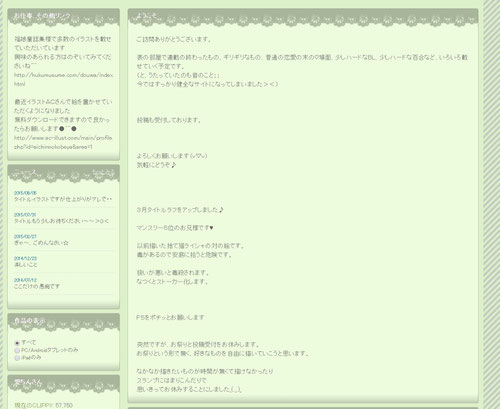Image resolution: width=500 pixels, height=409 pixels.
Task: Click the 投稿も受付しております line
Action: tap(169, 120)
